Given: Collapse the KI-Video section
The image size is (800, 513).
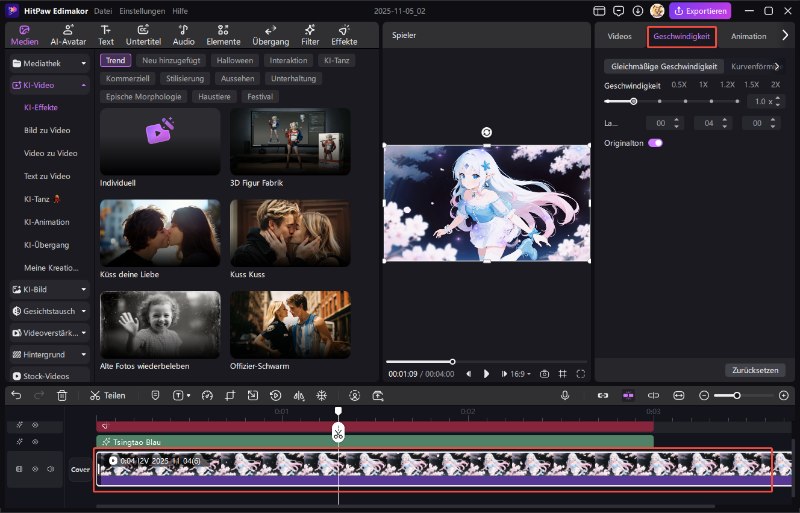Looking at the screenshot, I should click(x=49, y=85).
